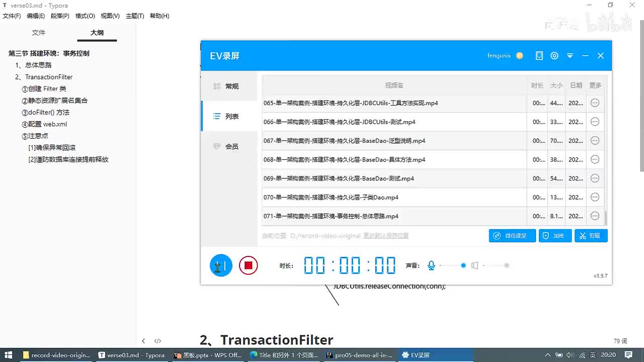This screenshot has width=644, height=362.
Task: Switch Typora sidebar to 文件 tab
Action: pos(39,33)
